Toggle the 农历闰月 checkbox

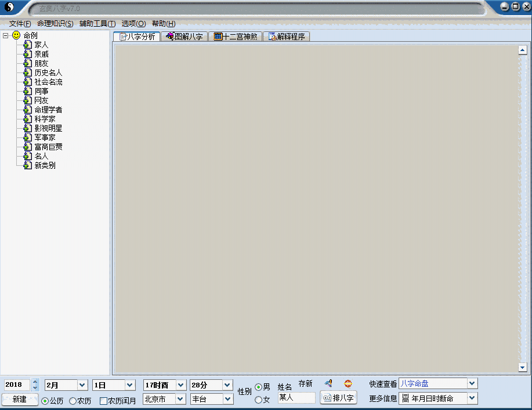tap(103, 401)
